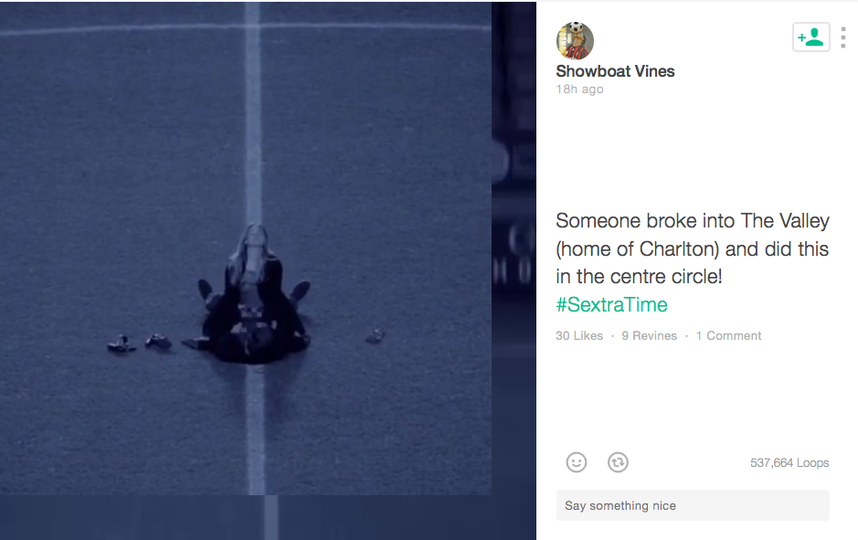Image resolution: width=858 pixels, height=540 pixels.
Task: Click the dark bar beneath the video
Action: (268, 518)
